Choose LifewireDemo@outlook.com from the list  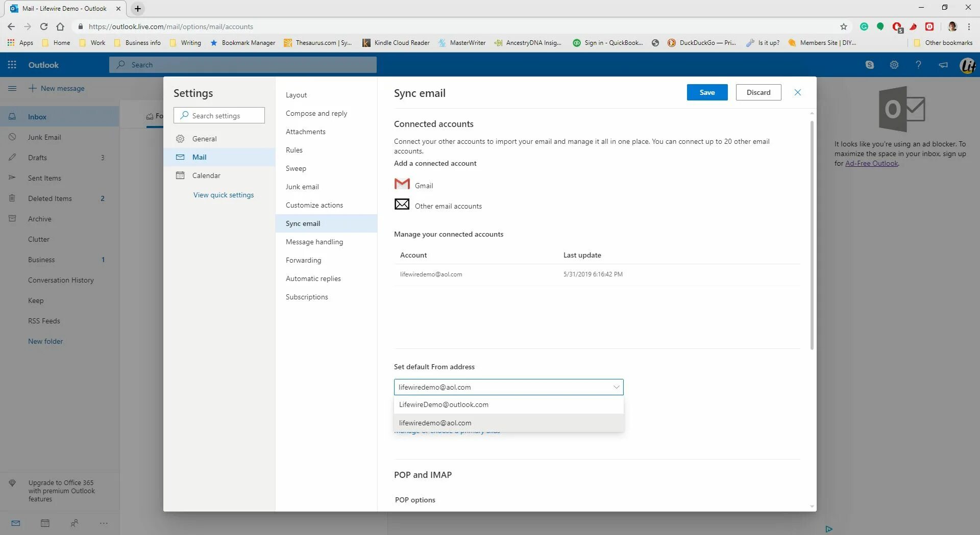(509, 404)
